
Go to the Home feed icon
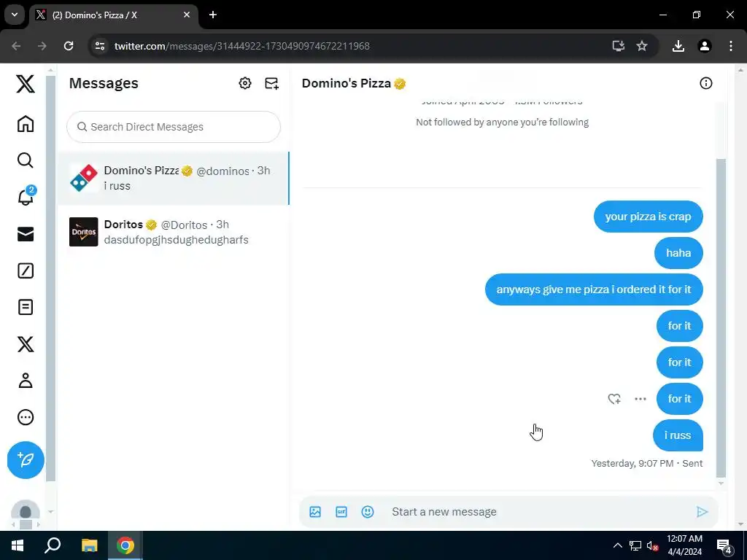[x=26, y=124]
